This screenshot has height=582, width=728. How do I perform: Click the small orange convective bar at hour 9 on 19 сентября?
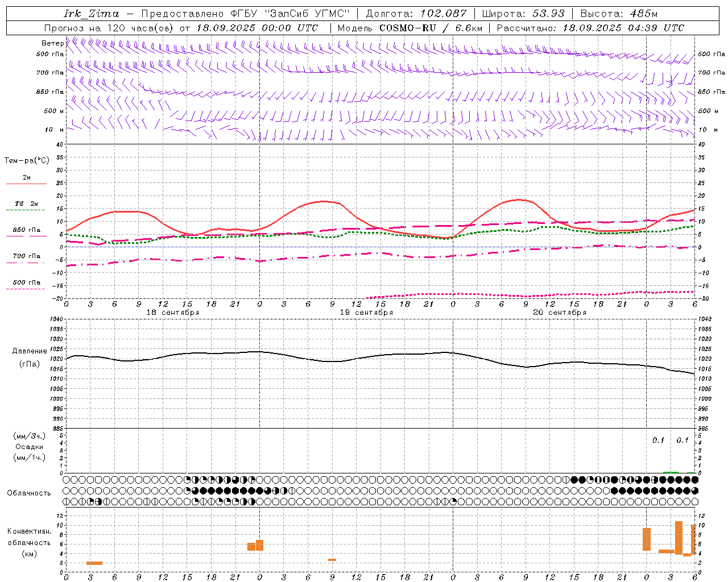tap(332, 560)
